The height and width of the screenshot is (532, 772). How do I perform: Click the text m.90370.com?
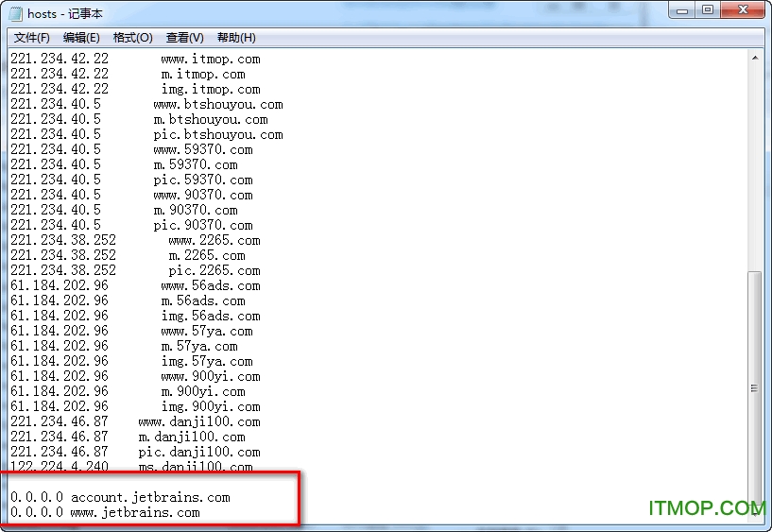pos(196,210)
